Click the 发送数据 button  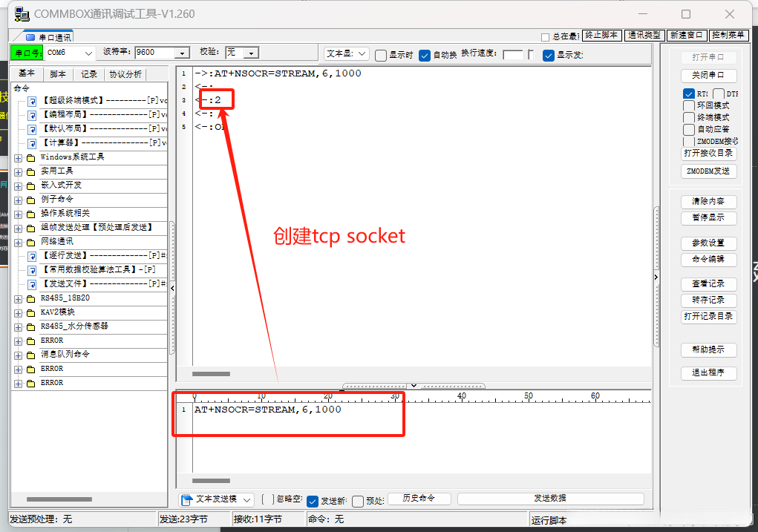(x=550, y=499)
